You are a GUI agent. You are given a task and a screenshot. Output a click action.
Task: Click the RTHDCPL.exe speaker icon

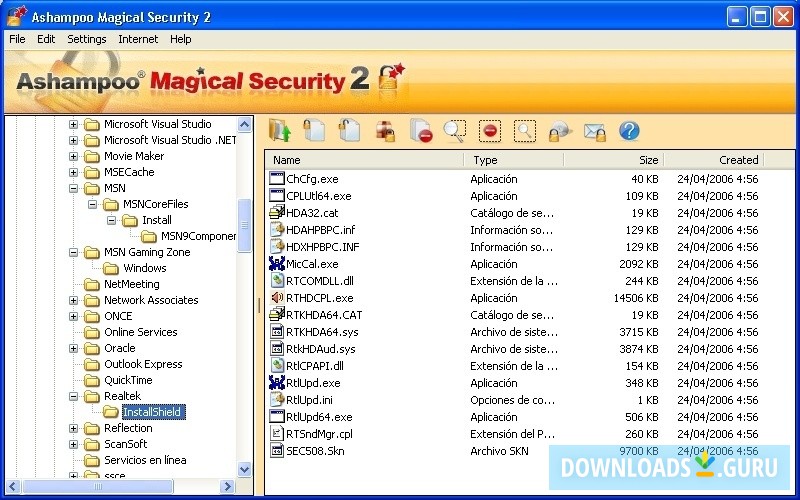click(277, 297)
